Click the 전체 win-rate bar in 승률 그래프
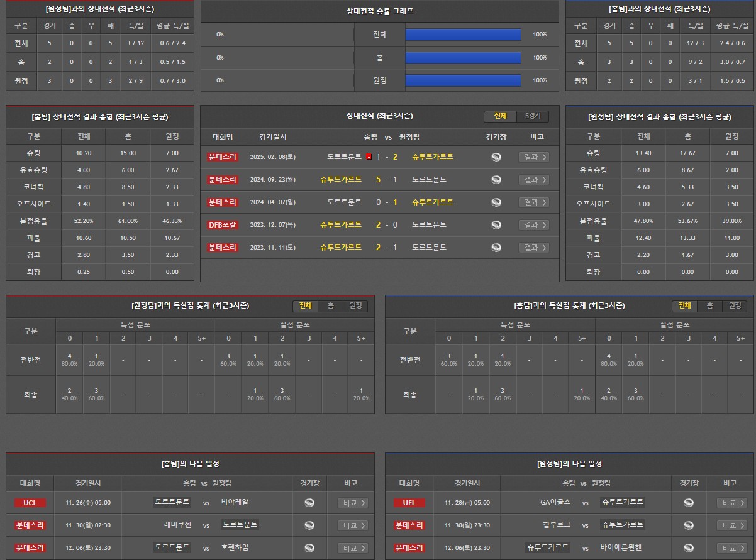 click(463, 35)
